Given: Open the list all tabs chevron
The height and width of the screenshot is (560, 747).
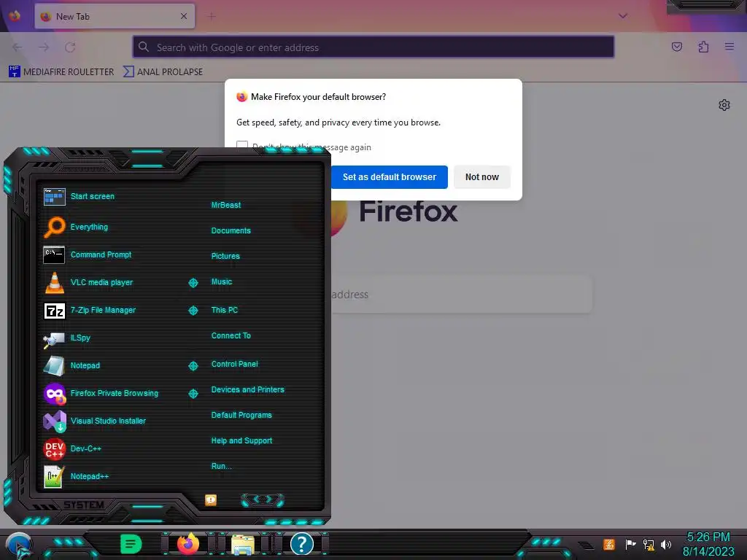Looking at the screenshot, I should [623, 16].
